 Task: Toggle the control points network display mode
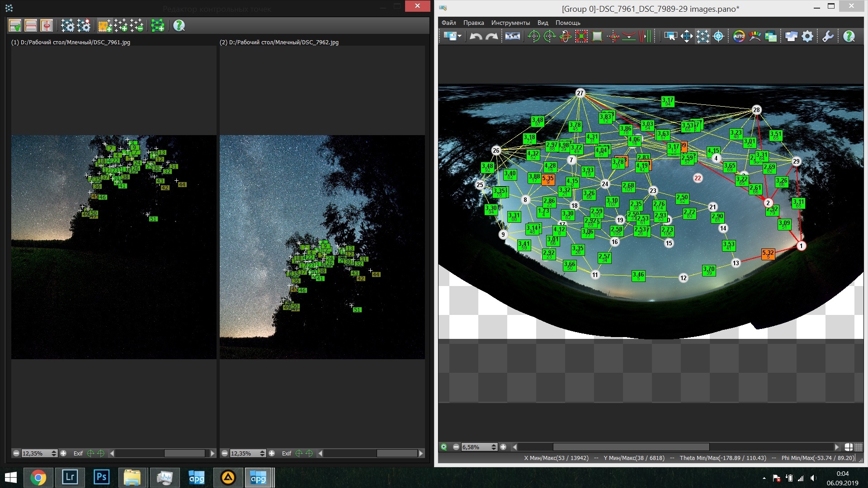(703, 37)
